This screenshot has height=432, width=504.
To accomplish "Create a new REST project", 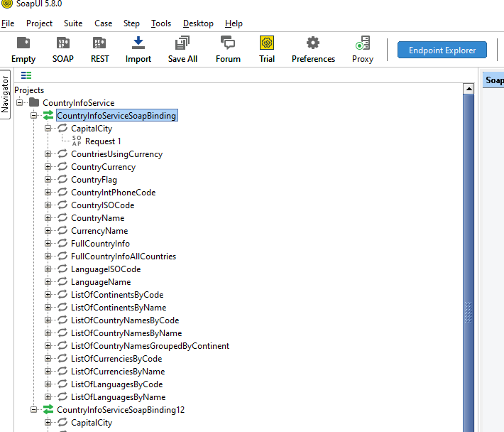I will point(99,50).
